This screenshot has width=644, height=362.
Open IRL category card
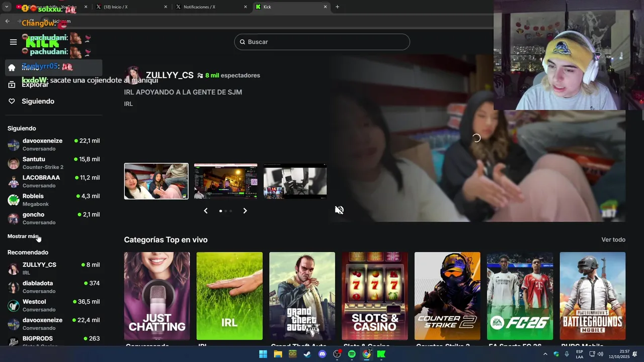click(x=229, y=296)
